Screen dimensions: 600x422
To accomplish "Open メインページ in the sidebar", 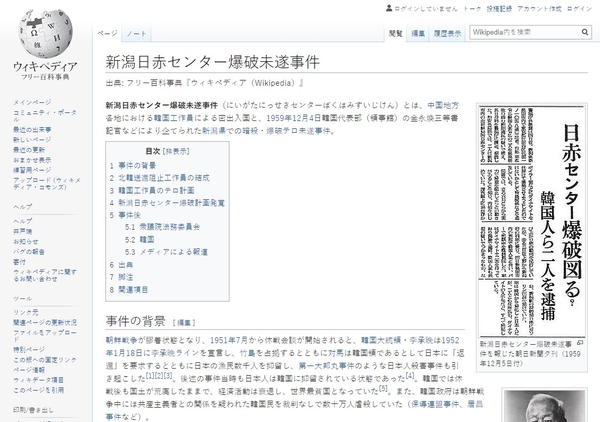I will (32, 102).
